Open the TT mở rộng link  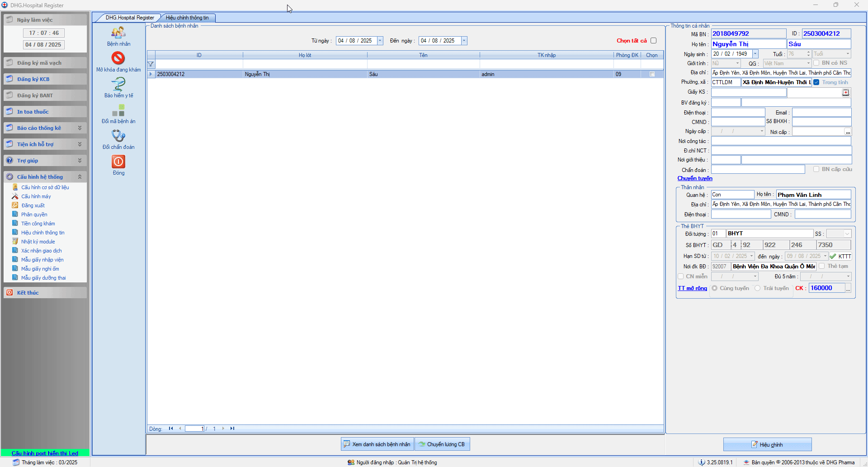coord(692,288)
